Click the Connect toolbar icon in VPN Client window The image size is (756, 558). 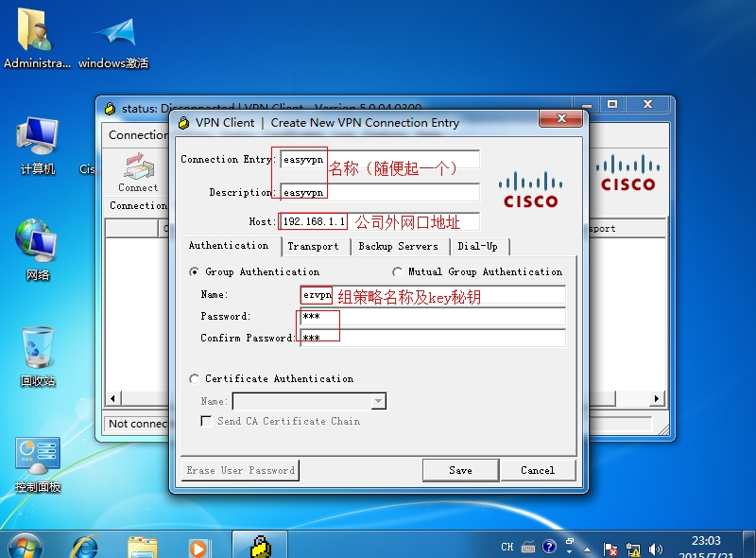[138, 172]
